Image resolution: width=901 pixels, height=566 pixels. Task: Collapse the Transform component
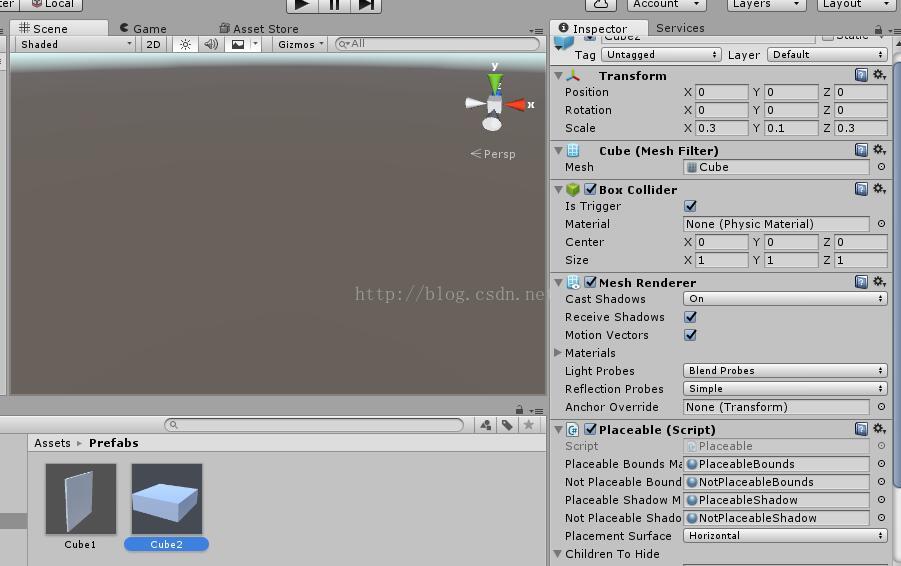(558, 76)
